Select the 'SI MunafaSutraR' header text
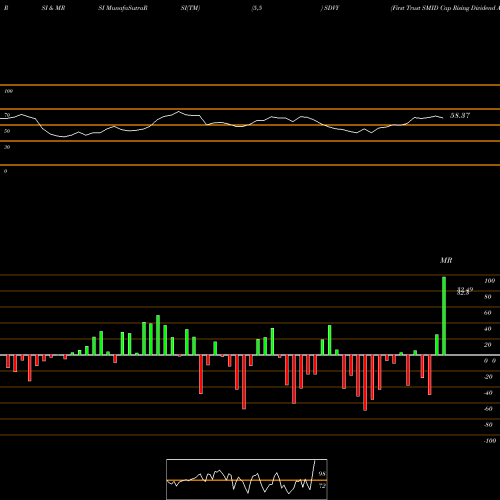Screen dimensions: 500x500 [x=123, y=8]
